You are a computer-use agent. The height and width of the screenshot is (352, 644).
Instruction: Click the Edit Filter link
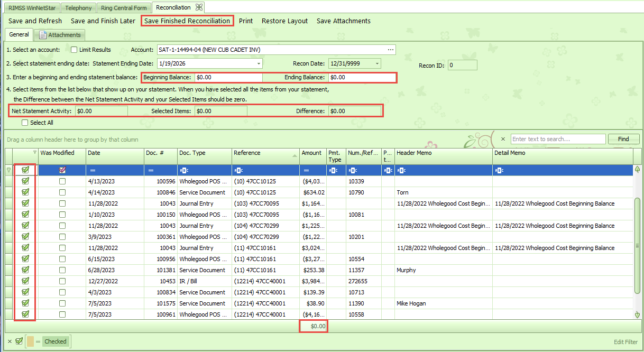625,342
